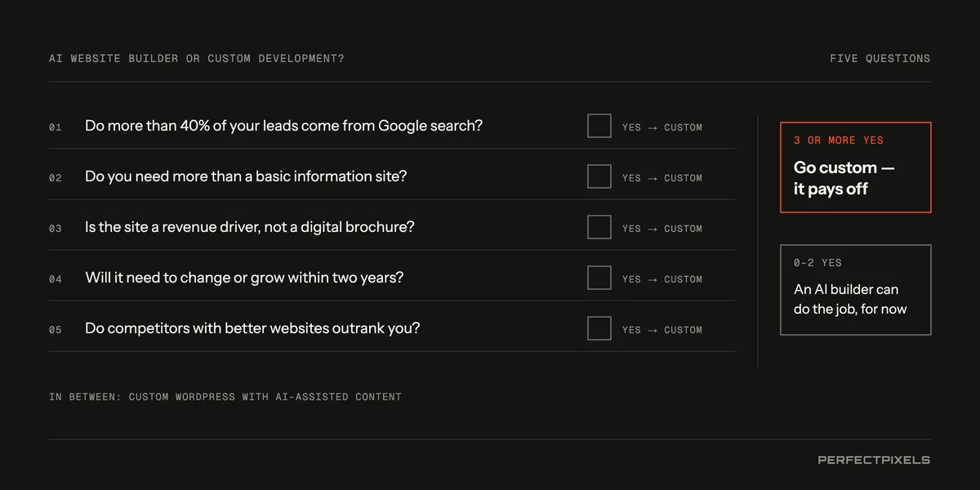The height and width of the screenshot is (490, 980).
Task: Click the question 'Do more than 40% of your leads come from Google search?'
Action: coord(284,126)
